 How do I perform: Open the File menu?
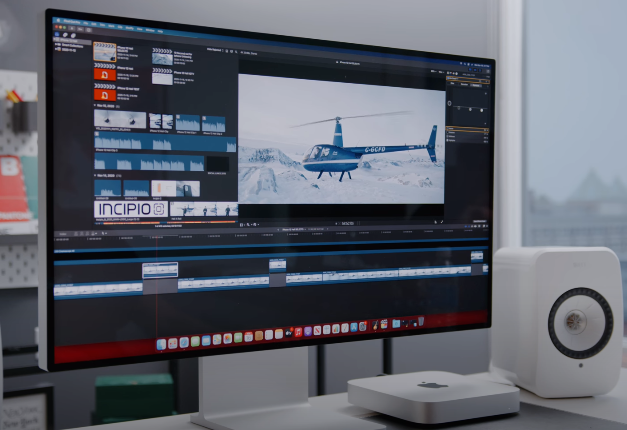point(86,24)
